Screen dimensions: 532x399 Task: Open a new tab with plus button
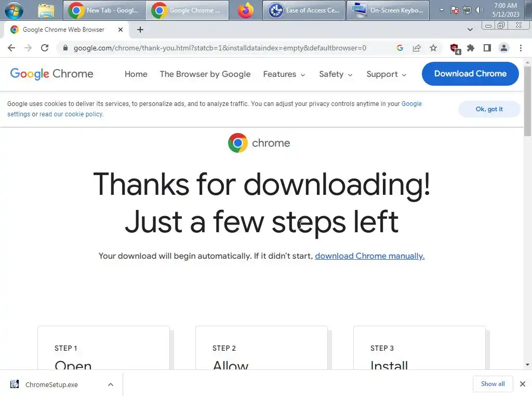click(140, 30)
